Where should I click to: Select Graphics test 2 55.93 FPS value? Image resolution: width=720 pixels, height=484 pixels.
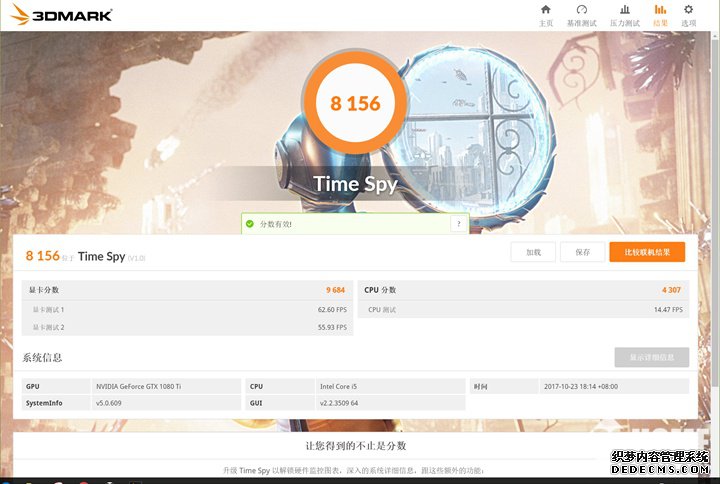pos(332,327)
